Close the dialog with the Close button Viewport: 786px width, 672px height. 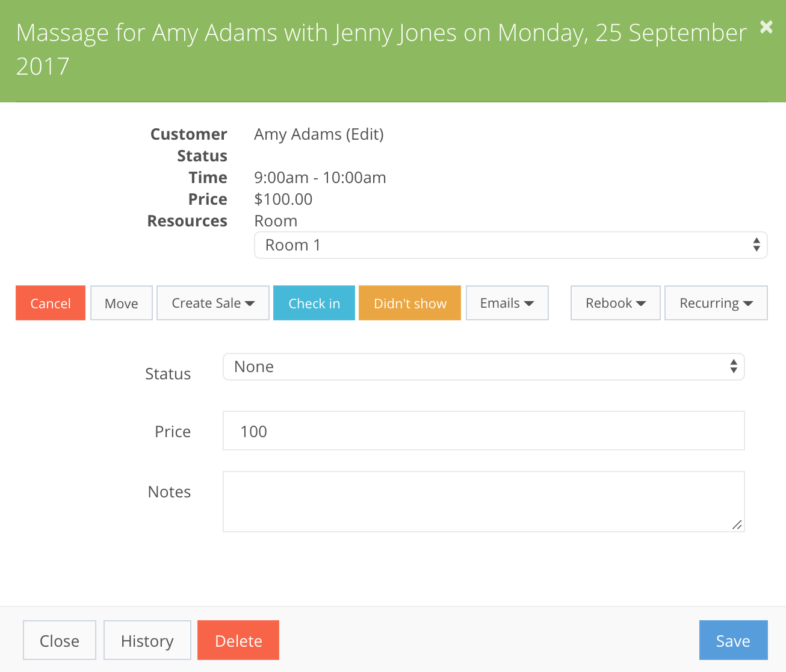click(x=59, y=640)
